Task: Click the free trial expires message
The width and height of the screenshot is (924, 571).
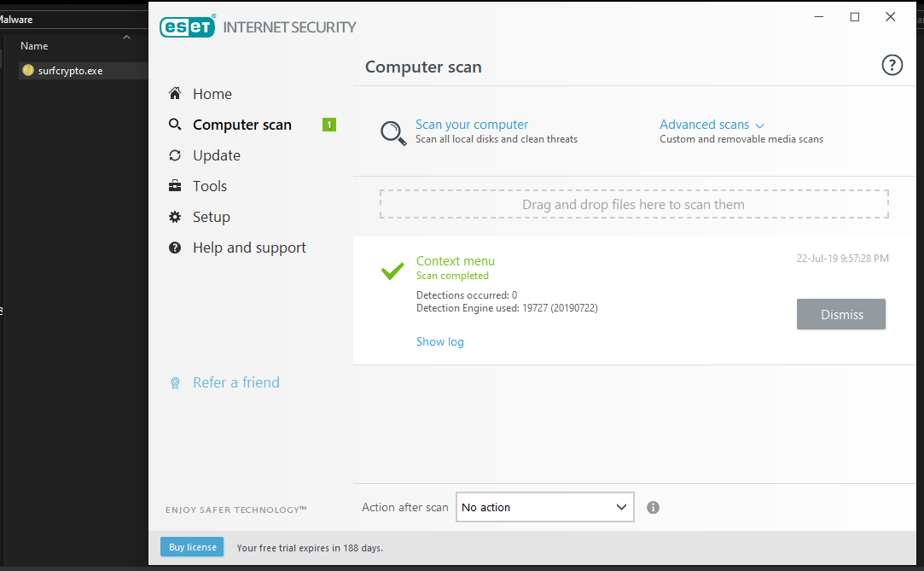Action: click(x=310, y=548)
